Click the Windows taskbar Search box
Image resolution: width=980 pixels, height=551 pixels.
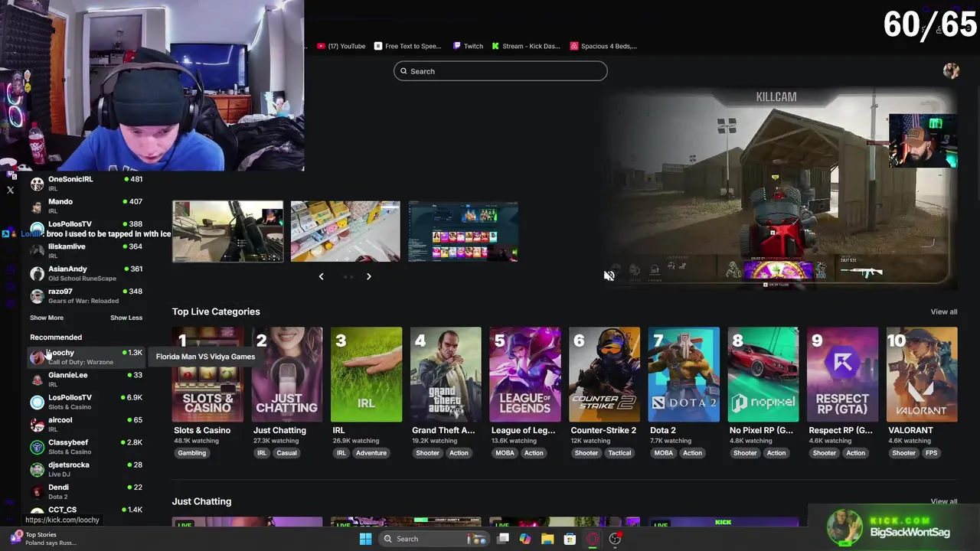click(435, 539)
